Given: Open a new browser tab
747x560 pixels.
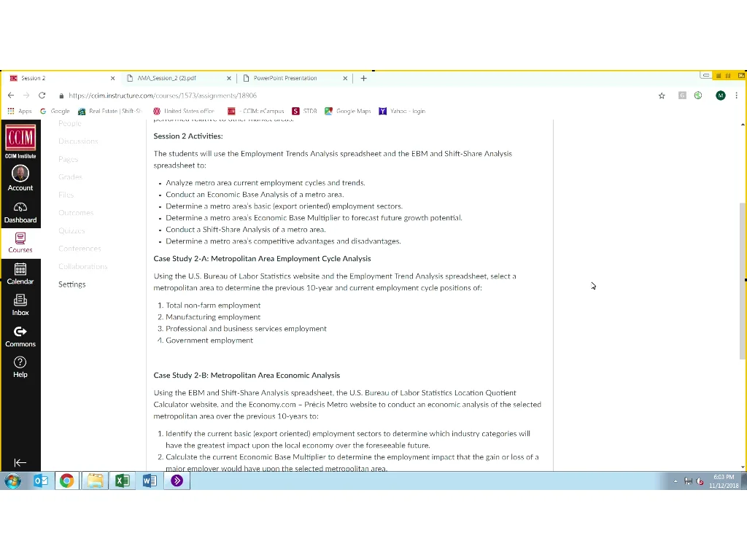Looking at the screenshot, I should pos(363,78).
